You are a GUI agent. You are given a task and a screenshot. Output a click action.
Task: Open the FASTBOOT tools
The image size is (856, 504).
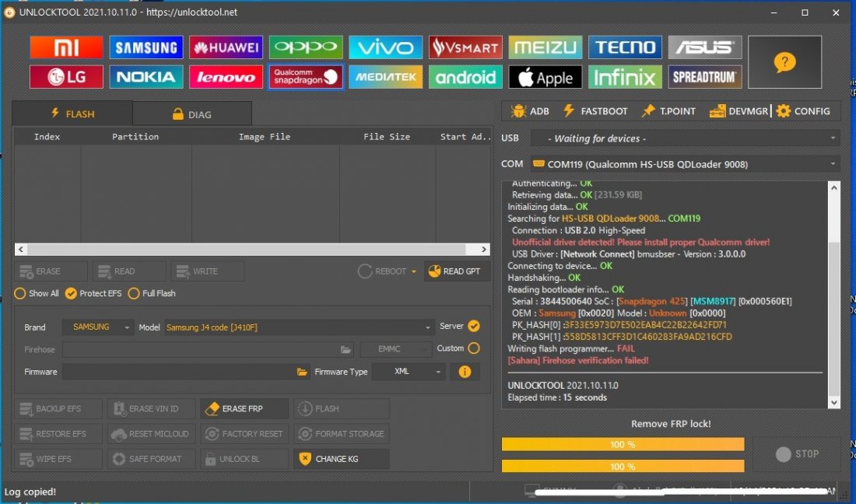[595, 111]
